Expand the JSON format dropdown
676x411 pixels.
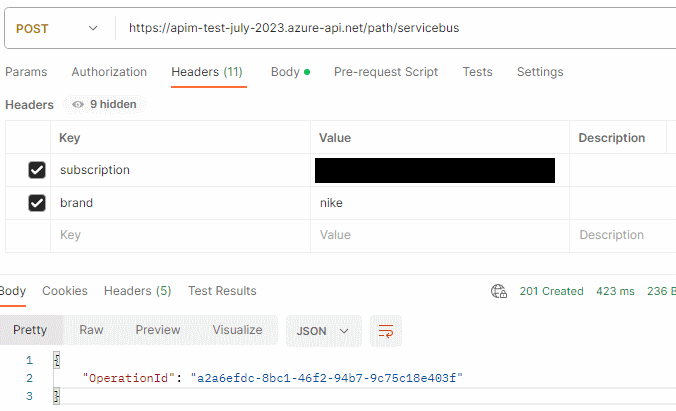pyautogui.click(x=323, y=330)
